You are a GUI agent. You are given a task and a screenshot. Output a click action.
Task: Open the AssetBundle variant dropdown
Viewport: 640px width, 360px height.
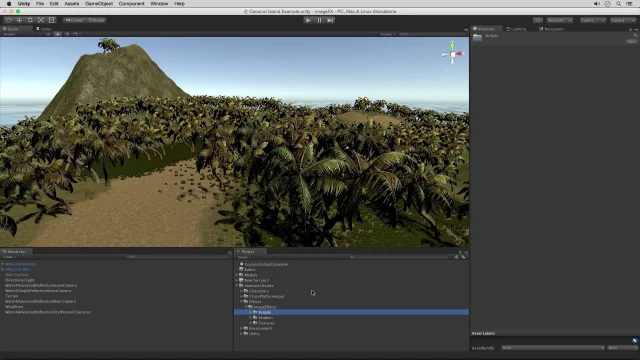click(x=622, y=348)
